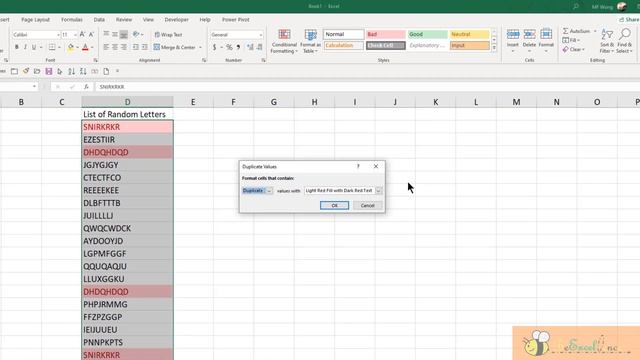Open the Formulas tab
Image resolution: width=640 pixels, height=360 pixels.
(x=72, y=20)
